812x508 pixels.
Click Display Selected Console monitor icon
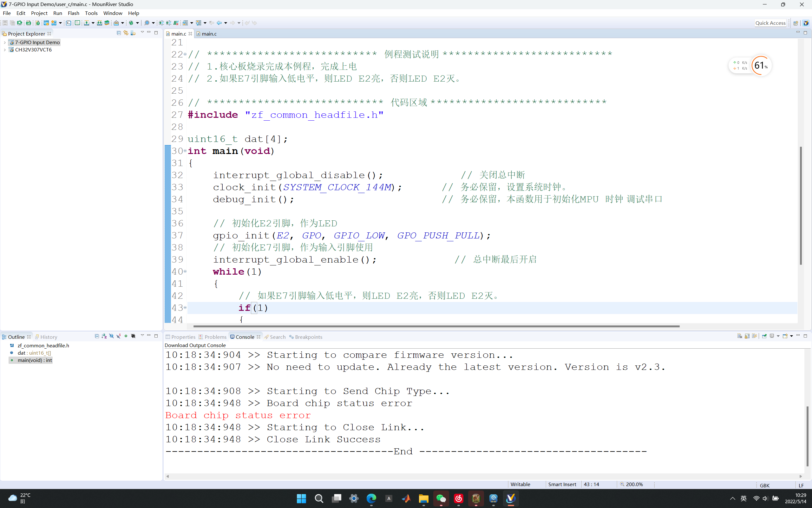pyautogui.click(x=772, y=336)
